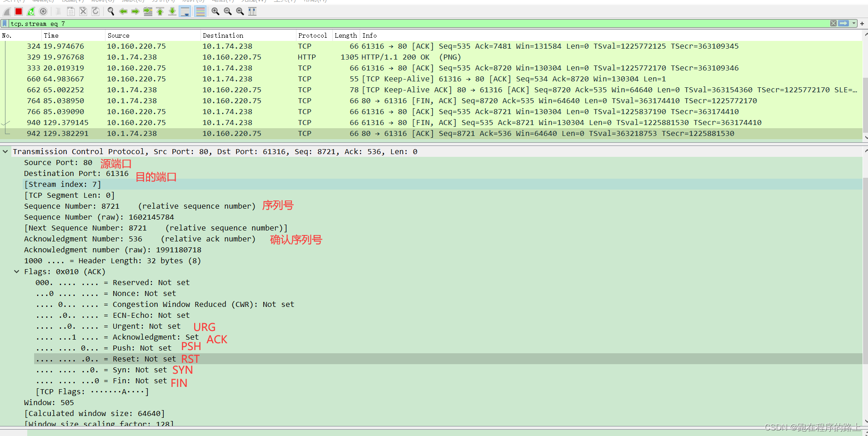Screen dimensions: 868x436
Task: Save the capture file
Action: coord(71,11)
